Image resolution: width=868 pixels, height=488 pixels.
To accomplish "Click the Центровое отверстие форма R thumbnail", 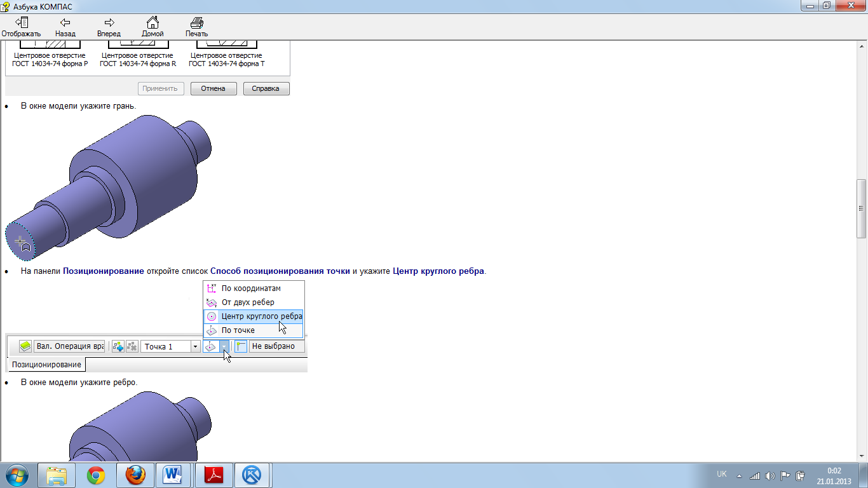I will (x=137, y=54).
